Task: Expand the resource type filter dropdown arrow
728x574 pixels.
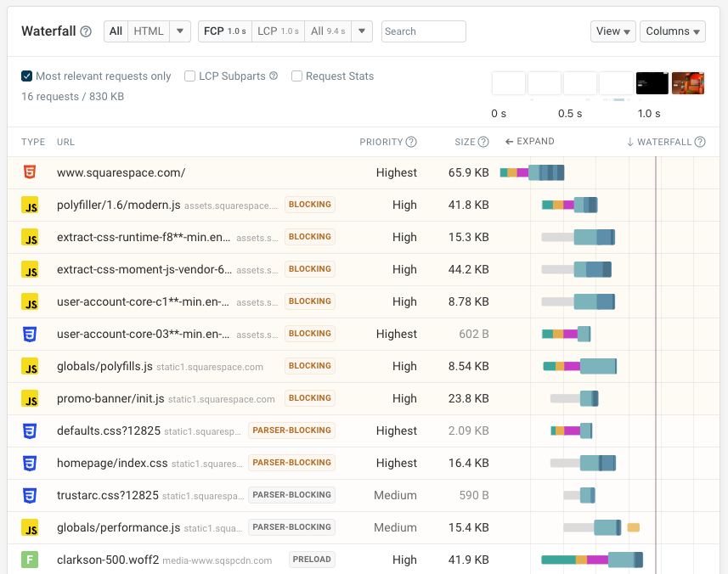Action: 180,31
